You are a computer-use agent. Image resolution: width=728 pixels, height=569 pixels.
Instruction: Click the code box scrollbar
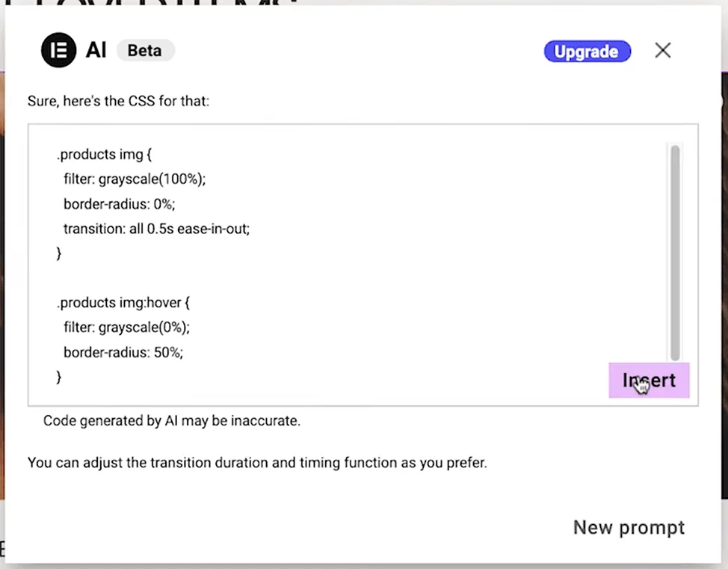tap(675, 253)
